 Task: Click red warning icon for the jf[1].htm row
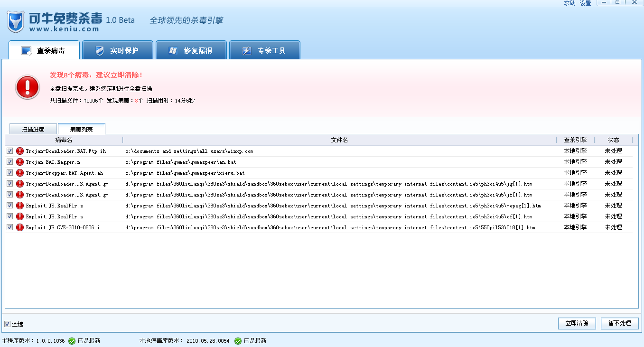pos(19,195)
